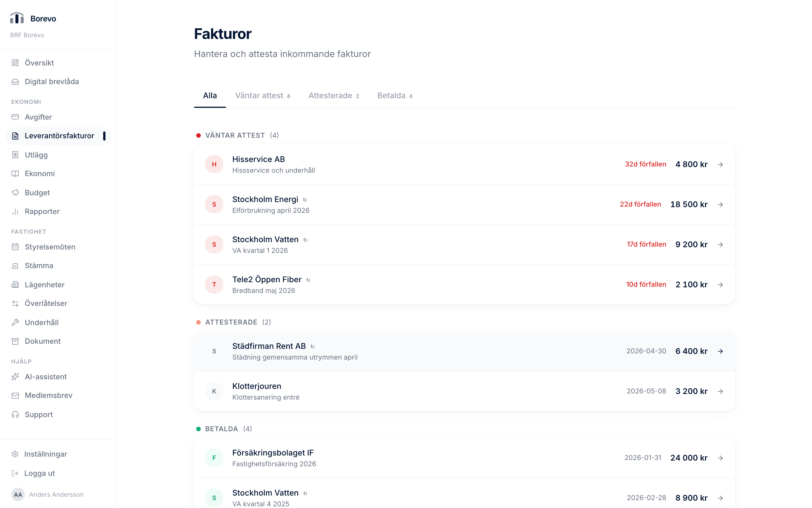Go to Avgifter page
Viewport: 812px width, 508px height.
(58, 117)
